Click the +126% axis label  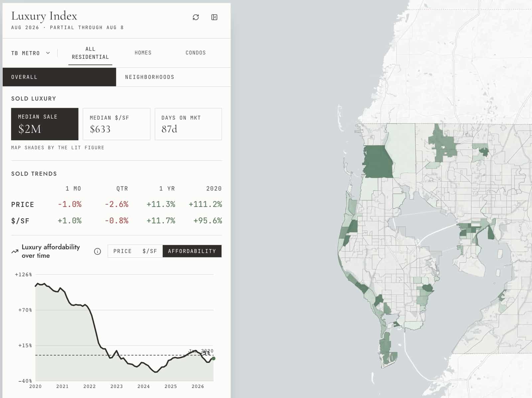pyautogui.click(x=23, y=275)
